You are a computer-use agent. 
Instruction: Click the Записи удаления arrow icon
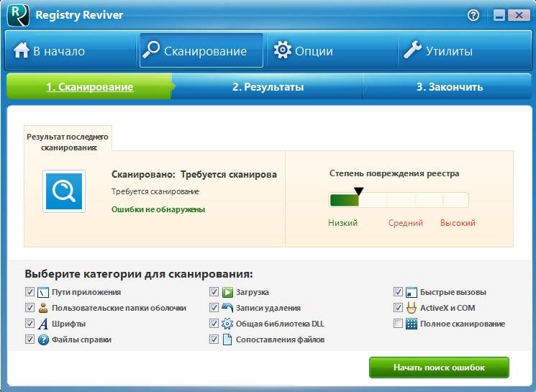227,308
